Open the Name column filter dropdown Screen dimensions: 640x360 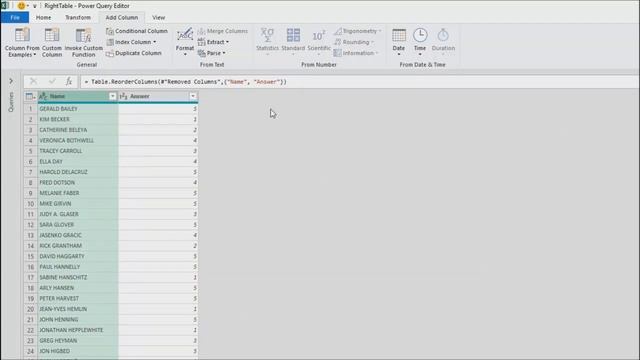(x=112, y=96)
